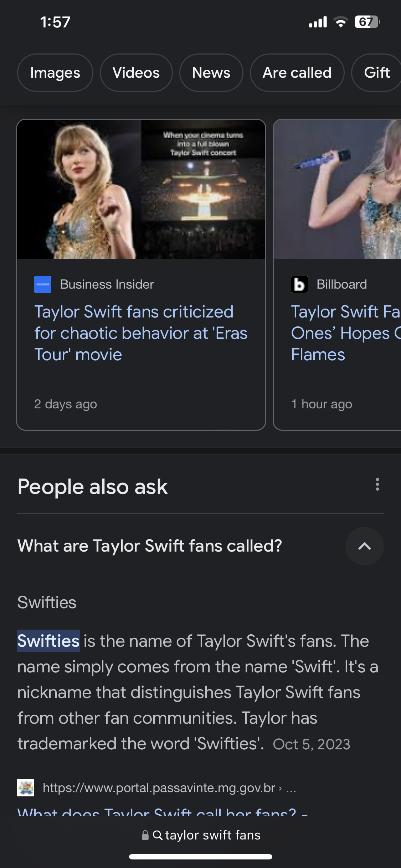Viewport: 401px width, 868px height.
Task: Tap the 'taylor swift fans' address bar
Action: (x=201, y=835)
